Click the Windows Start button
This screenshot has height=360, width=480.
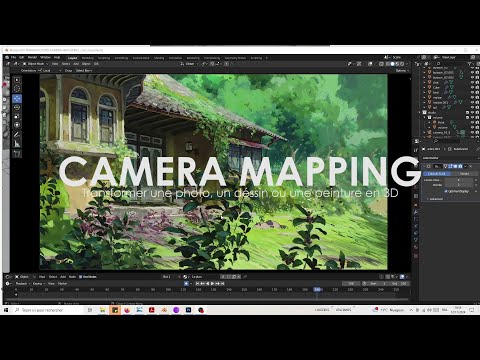coord(6,310)
